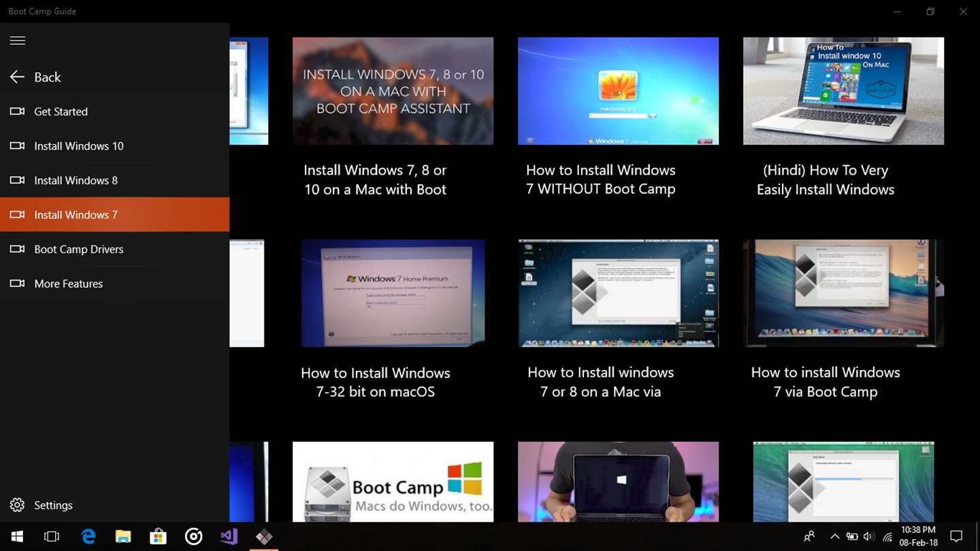Open Boot Camp Macs do Windows thumbnail
Screen dimensions: 980x551
393,482
